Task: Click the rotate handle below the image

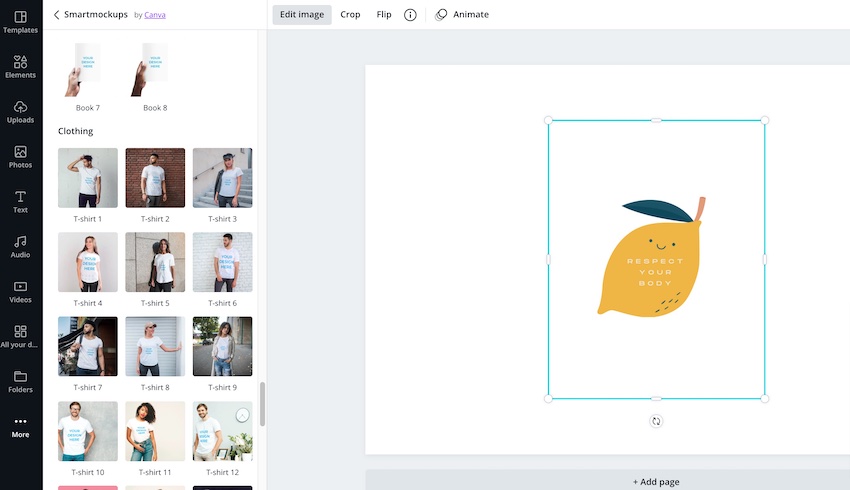Action: [x=656, y=421]
